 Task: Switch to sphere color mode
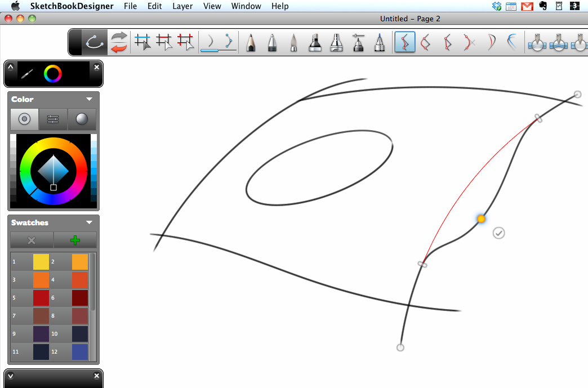82,119
